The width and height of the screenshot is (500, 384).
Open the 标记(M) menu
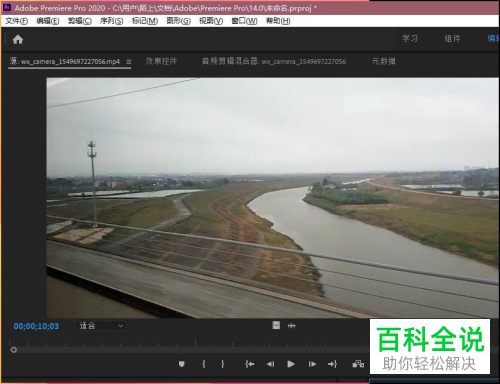tap(145, 21)
